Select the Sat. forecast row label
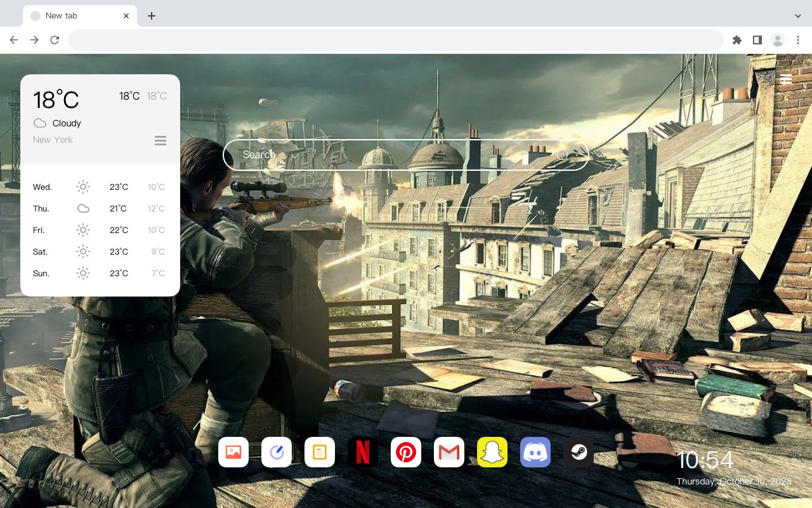Screen dimensions: 812x508 coord(41,251)
